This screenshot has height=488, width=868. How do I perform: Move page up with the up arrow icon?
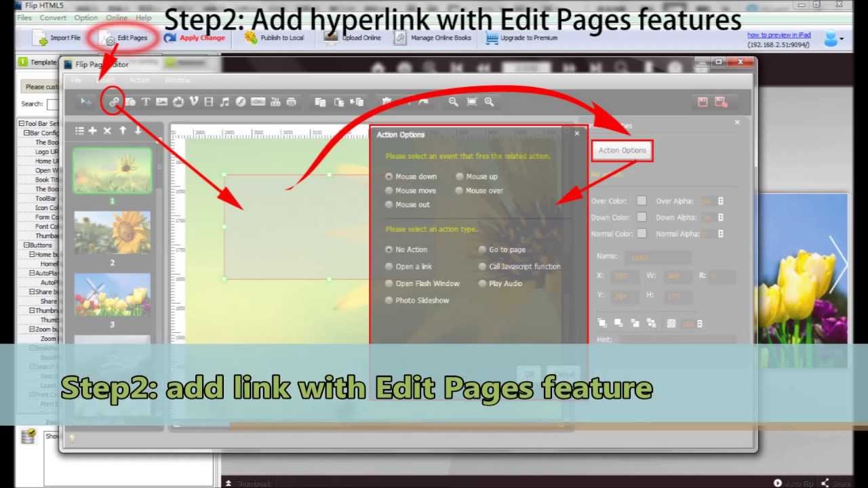(x=123, y=130)
